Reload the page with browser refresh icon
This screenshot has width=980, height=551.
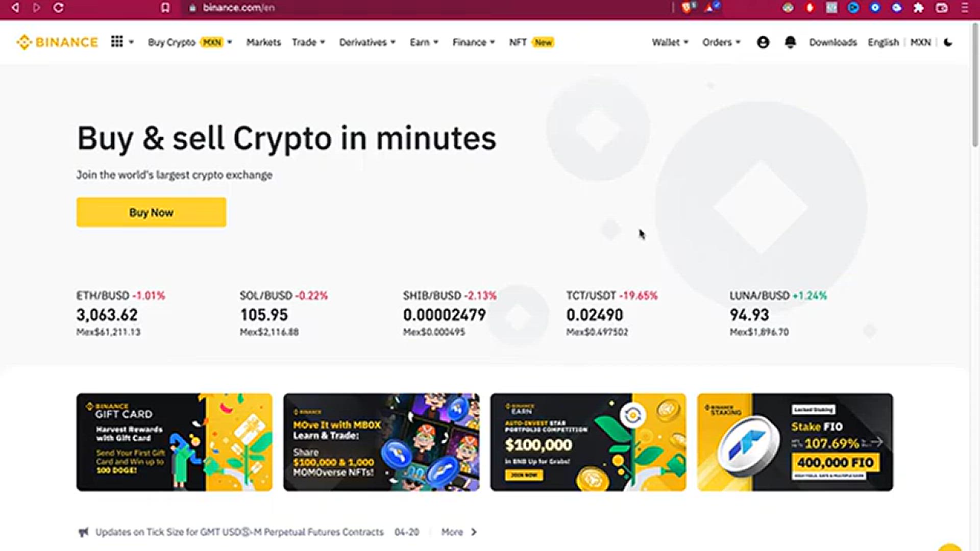click(59, 8)
